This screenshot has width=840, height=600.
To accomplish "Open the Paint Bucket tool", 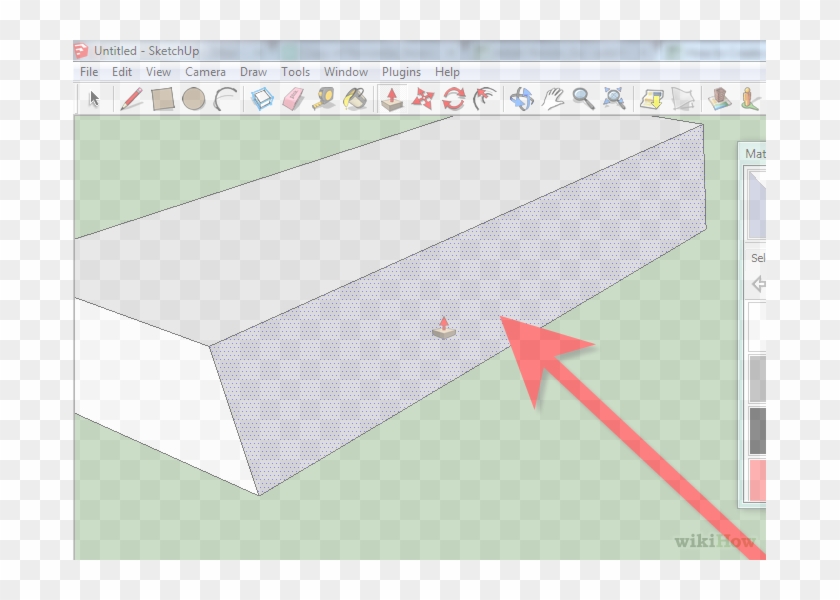I will click(356, 98).
